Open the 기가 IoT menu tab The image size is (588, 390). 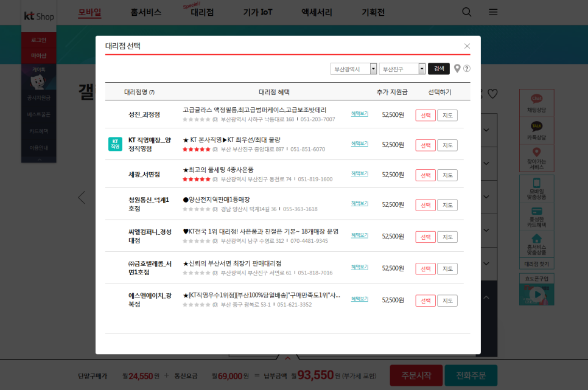point(257,12)
